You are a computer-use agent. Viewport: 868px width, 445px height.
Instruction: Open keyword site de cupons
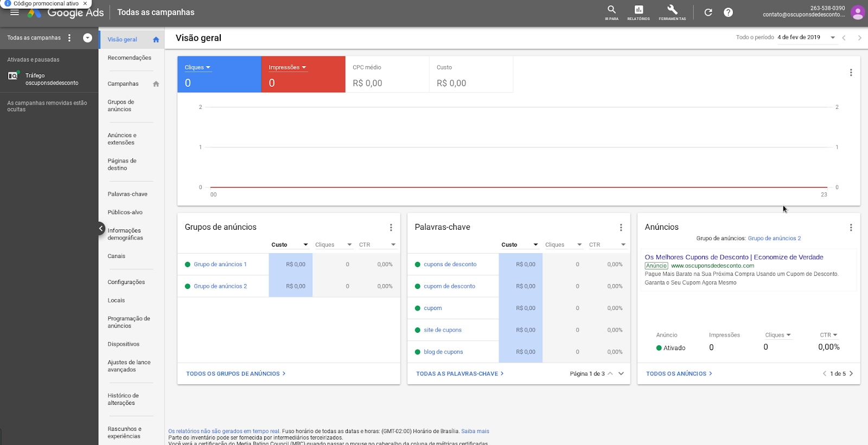point(443,330)
